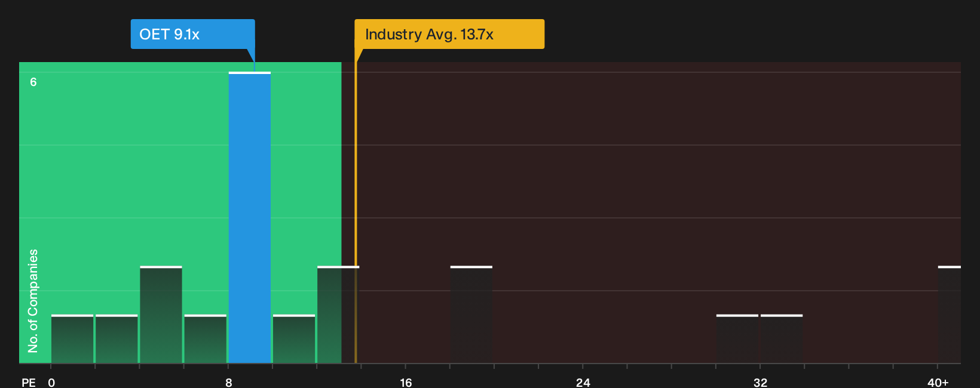The height and width of the screenshot is (388, 980).
Task: Click the 'No. of Companies' axis label
Action: [33, 301]
